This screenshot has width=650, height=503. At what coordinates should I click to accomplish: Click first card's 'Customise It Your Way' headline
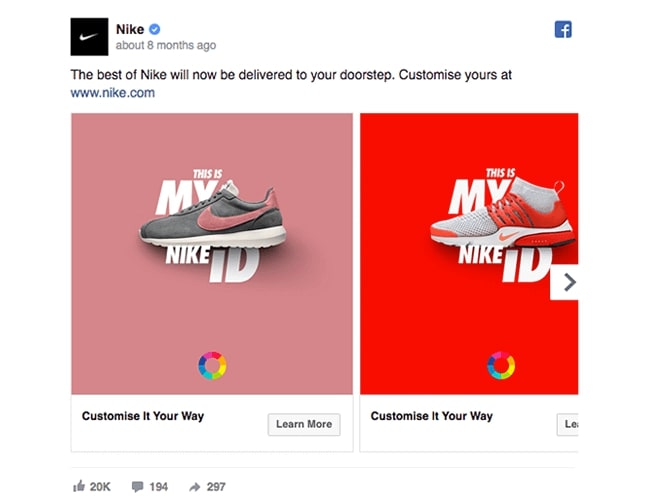pos(142,416)
